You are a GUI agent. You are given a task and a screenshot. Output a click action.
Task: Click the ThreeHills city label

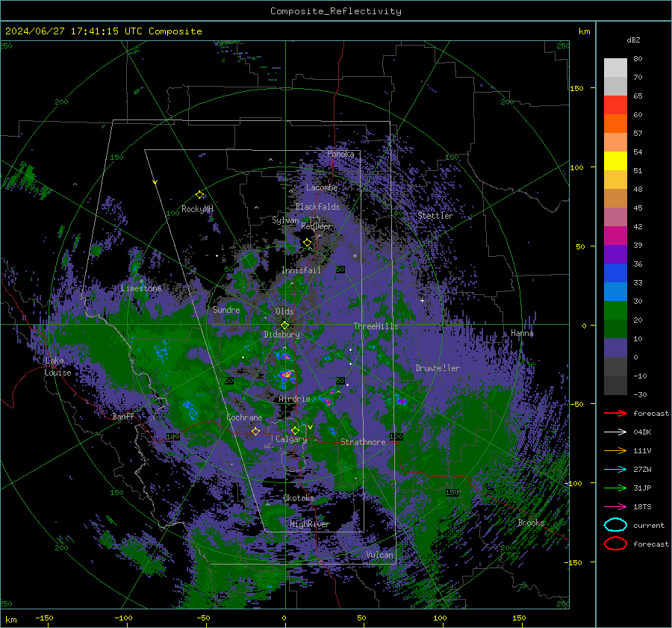376,326
